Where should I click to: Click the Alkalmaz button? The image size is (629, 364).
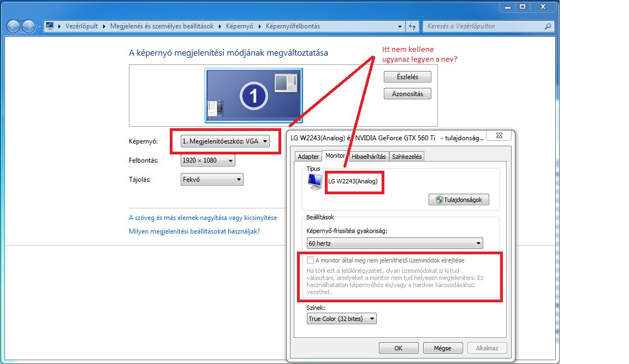(x=487, y=348)
